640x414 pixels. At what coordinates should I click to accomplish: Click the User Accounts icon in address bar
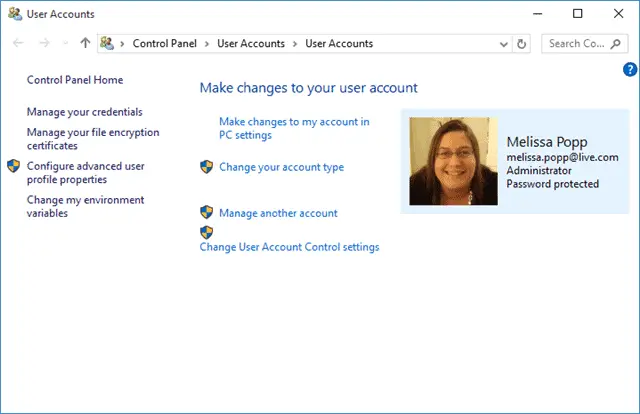pos(107,43)
